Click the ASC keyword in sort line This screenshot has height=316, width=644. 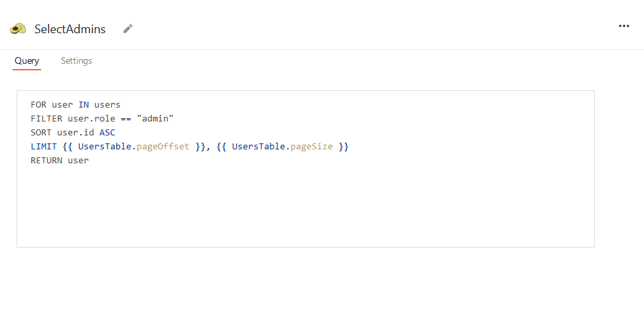107,132
